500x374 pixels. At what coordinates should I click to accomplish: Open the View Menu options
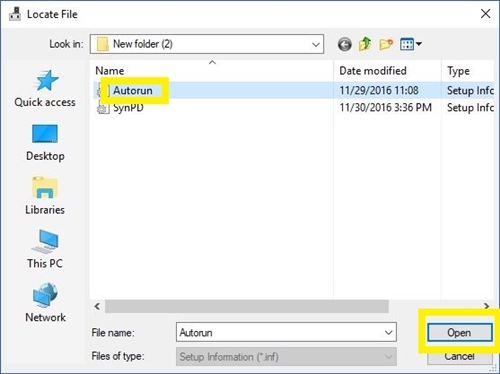(x=411, y=44)
